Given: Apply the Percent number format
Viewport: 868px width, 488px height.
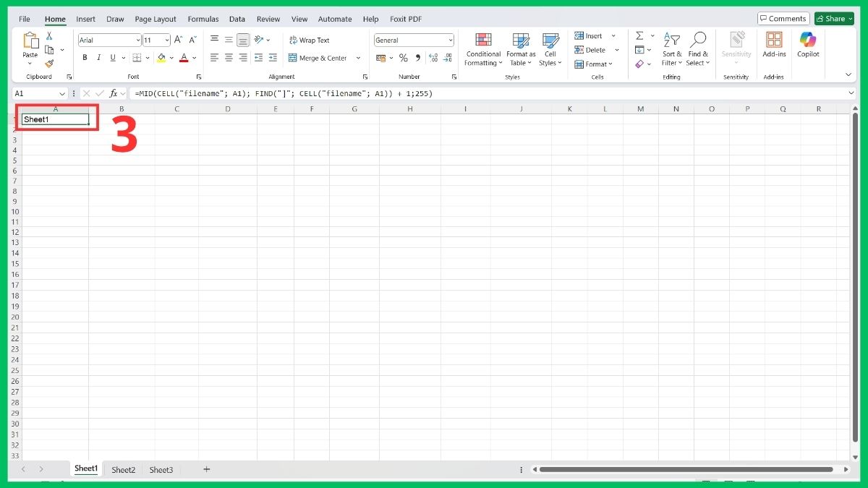Looking at the screenshot, I should tap(403, 58).
